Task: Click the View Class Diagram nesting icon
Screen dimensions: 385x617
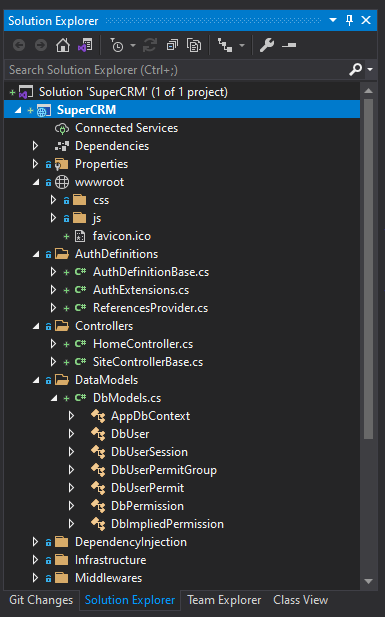Action: (x=225, y=45)
